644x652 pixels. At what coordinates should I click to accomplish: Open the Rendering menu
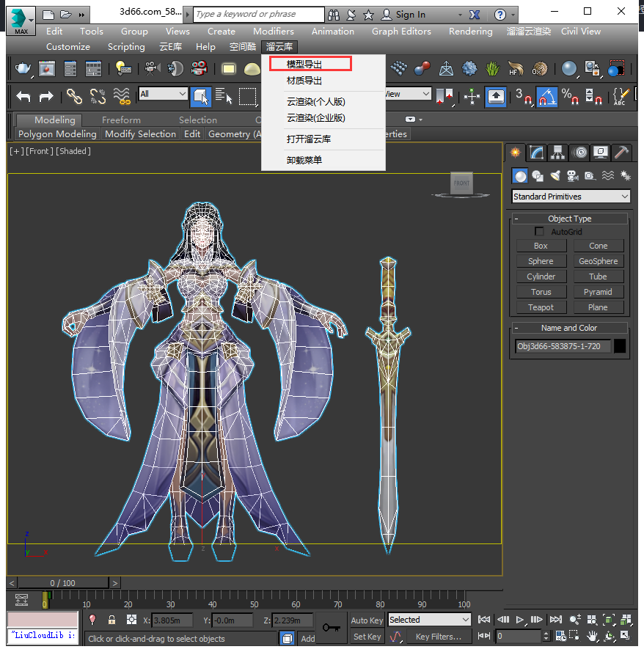[x=470, y=32]
